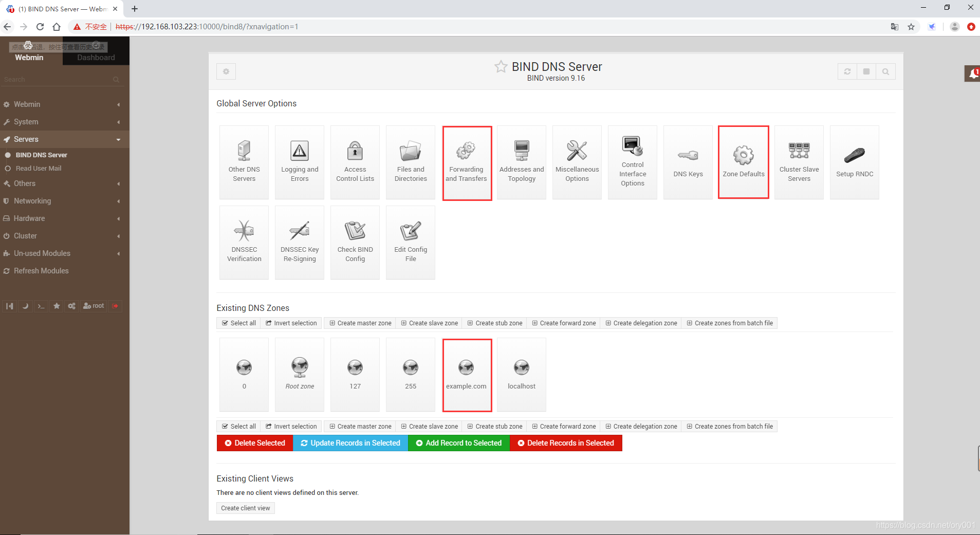Click the root user button
Image resolution: width=980 pixels, height=535 pixels.
tap(94, 306)
